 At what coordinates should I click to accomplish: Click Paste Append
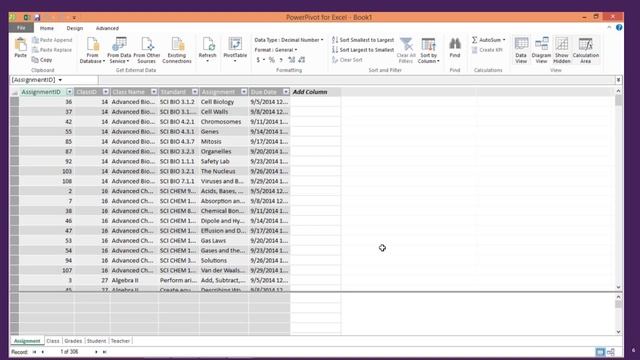tap(52, 40)
